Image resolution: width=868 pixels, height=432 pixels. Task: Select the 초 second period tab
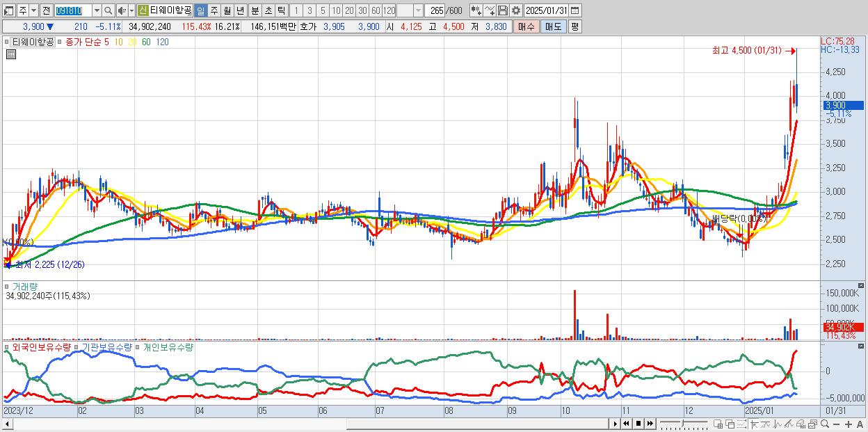(268, 10)
